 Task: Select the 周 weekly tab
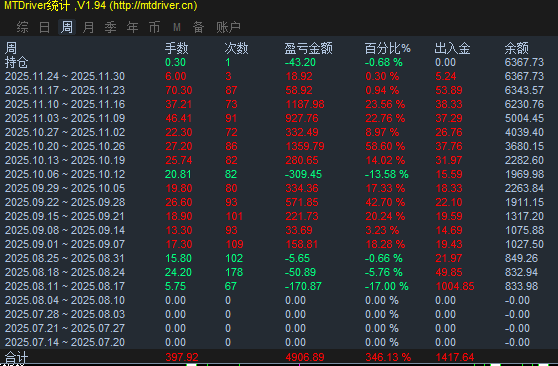click(67, 27)
